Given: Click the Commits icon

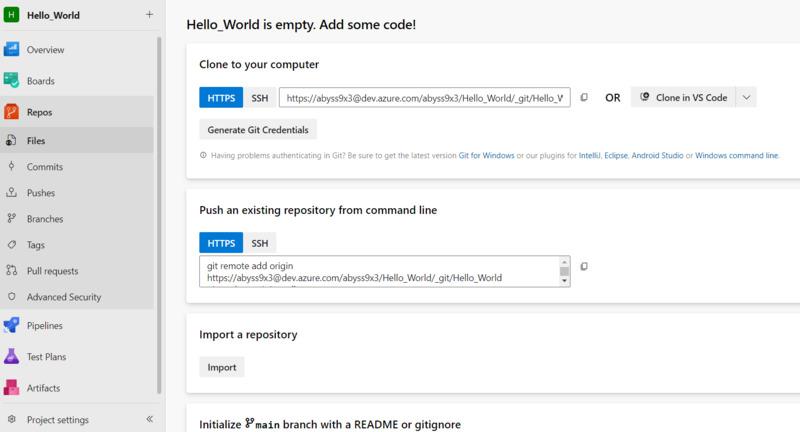Looking at the screenshot, I should pyautogui.click(x=11, y=166).
